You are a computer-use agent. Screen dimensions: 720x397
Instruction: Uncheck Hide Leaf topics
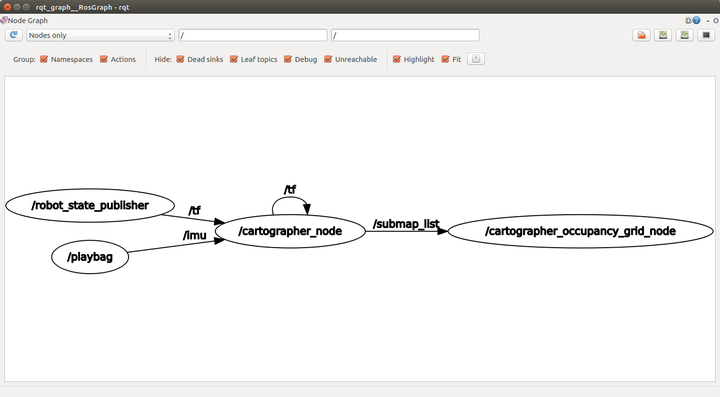[x=234, y=59]
